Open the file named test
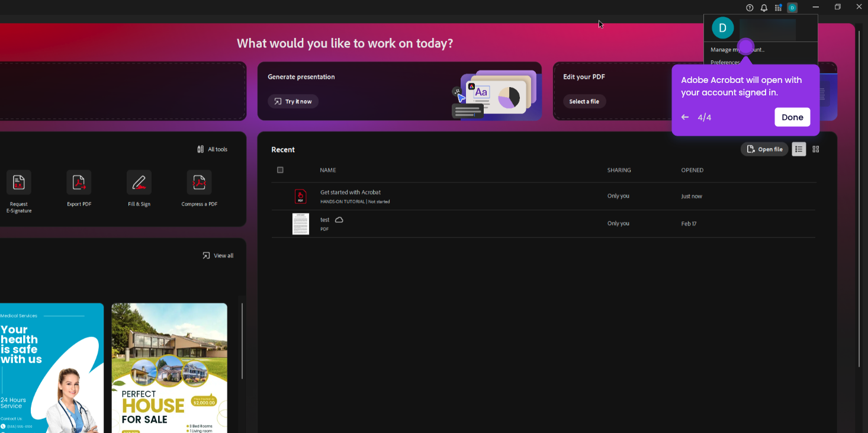 tap(325, 220)
